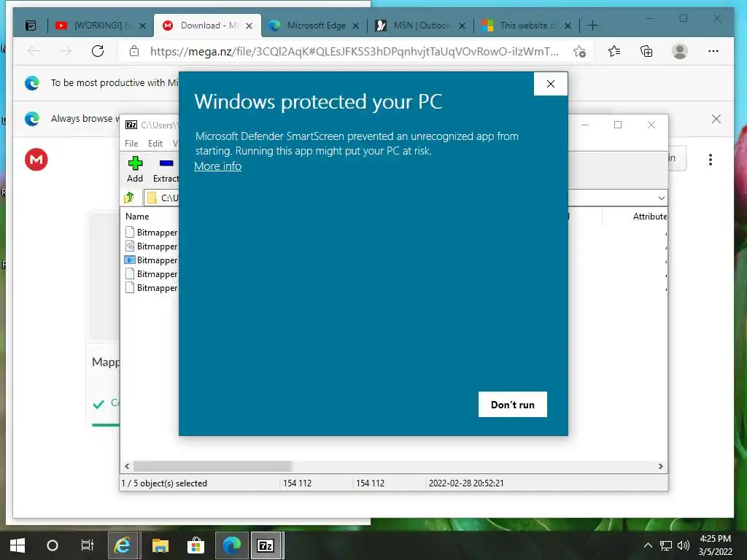Select the fourth Bitmapper file row
The height and width of the screenshot is (560, 747).
(x=151, y=274)
